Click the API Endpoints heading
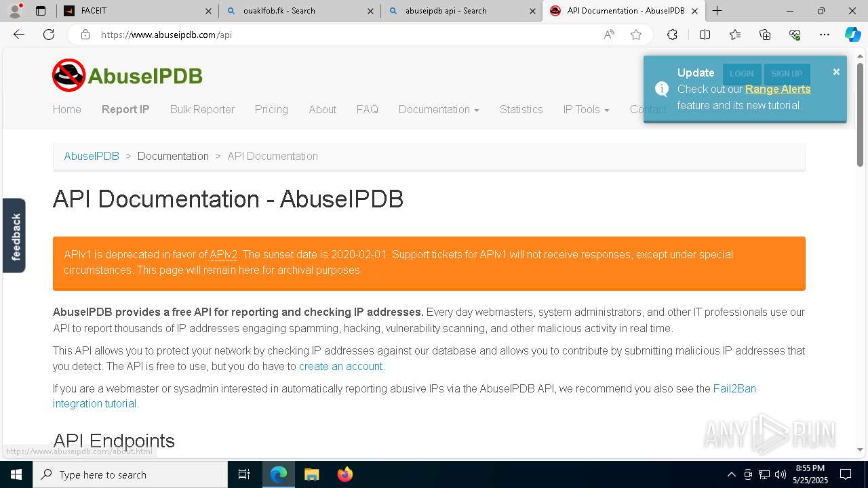Screen dimensions: 868x488 click(x=114, y=441)
